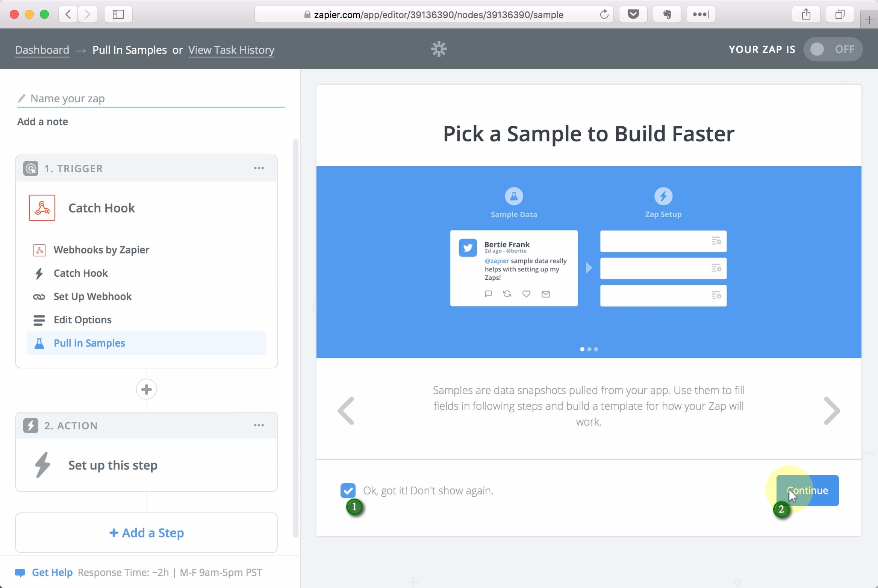Click the left panel vertical scrollbar
Image resolution: width=878 pixels, height=588 pixels.
point(296,338)
